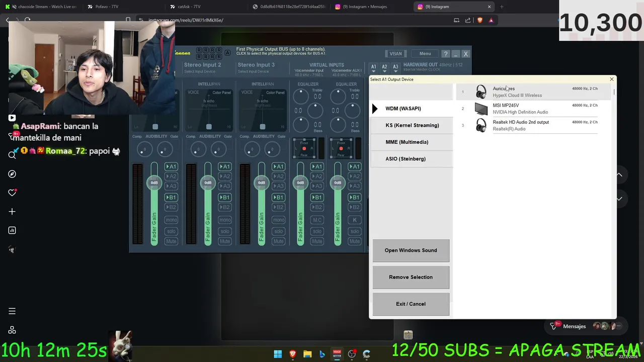
Task: Click the Open Windows Sound button
Action: [411, 250]
